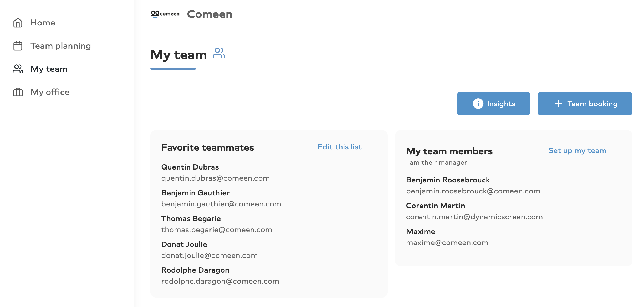Click the plus icon on Team booking

coord(558,104)
